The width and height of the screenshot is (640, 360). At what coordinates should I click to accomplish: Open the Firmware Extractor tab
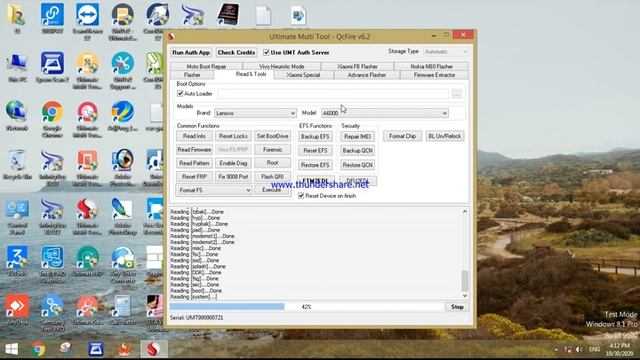pyautogui.click(x=434, y=75)
